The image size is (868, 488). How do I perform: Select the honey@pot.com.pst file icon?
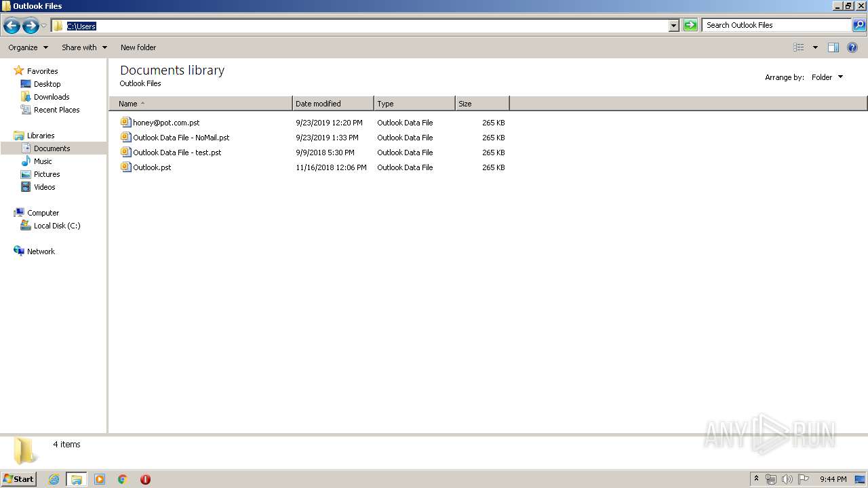coord(125,122)
